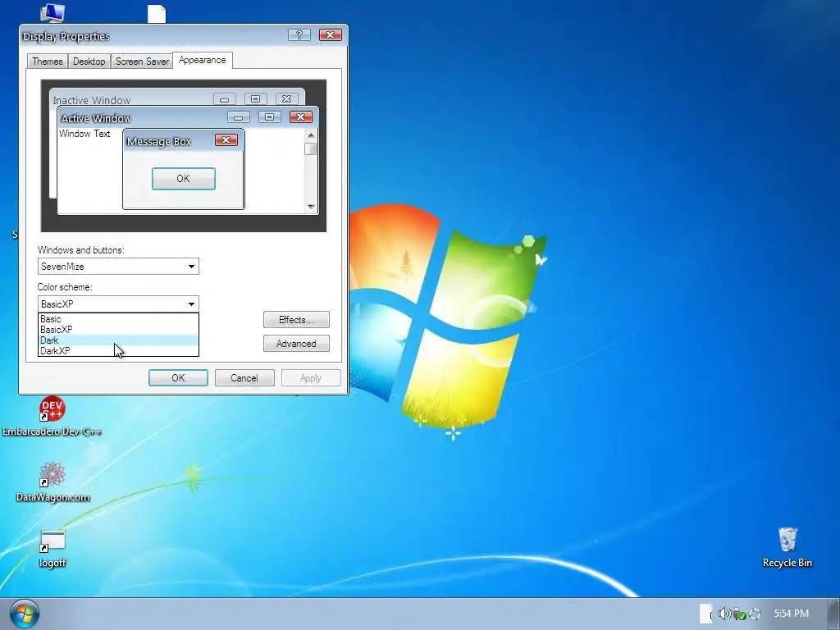
Task: Click the white tray notification block
Action: point(705,614)
